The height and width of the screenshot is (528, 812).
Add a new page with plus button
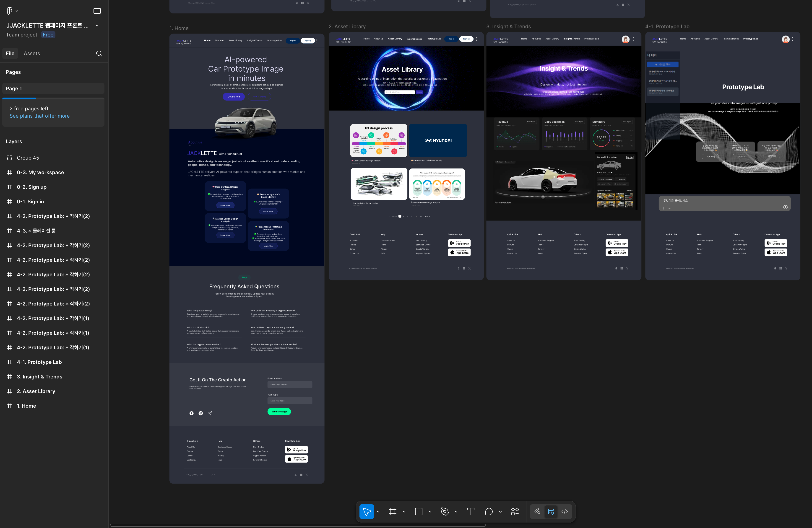[x=99, y=72]
